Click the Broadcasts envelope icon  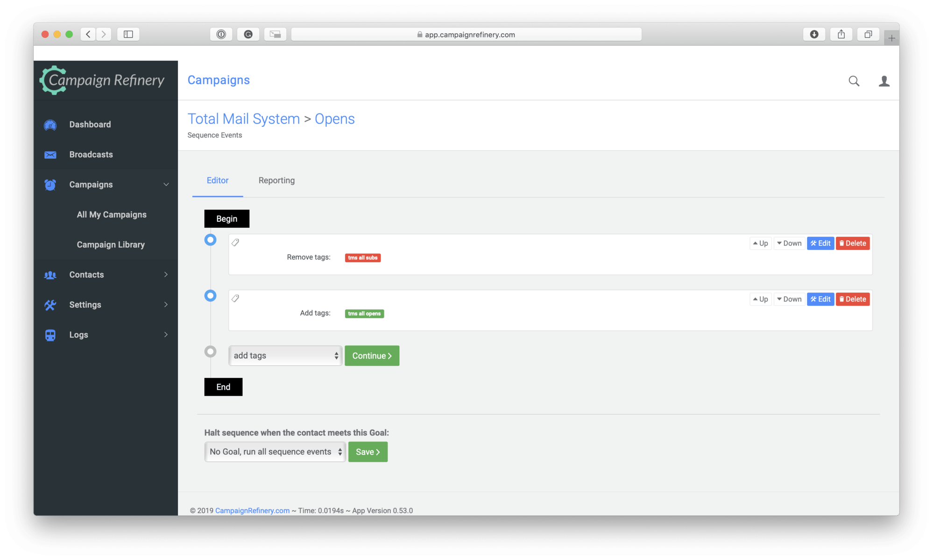50,154
